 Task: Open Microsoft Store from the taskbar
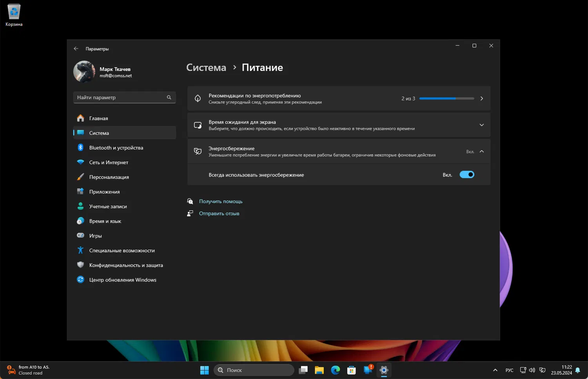point(352,370)
